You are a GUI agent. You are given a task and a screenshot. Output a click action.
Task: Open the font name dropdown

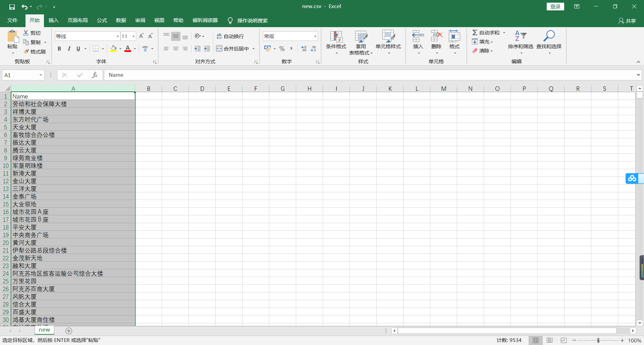point(118,36)
